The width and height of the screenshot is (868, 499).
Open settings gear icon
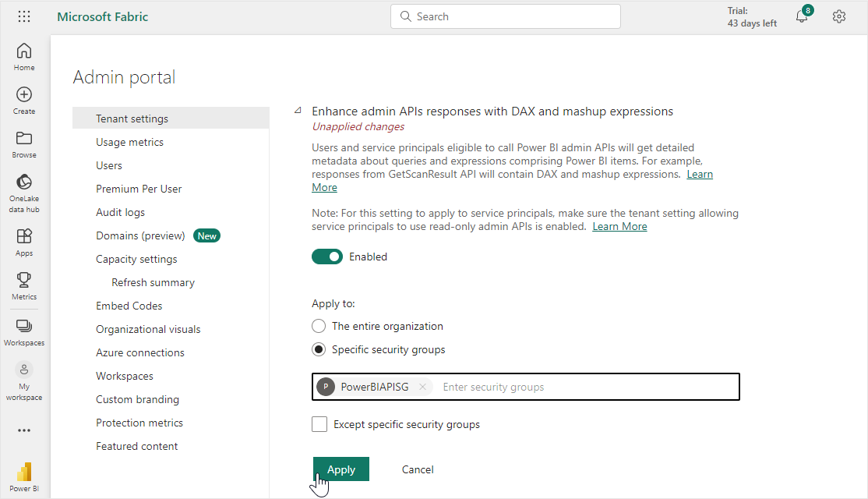[x=839, y=16]
